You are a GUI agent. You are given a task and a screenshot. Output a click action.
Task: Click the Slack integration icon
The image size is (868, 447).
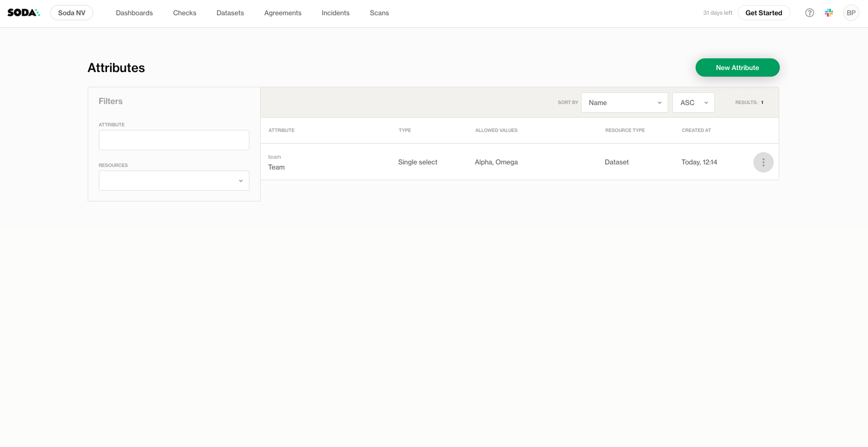pyautogui.click(x=829, y=13)
